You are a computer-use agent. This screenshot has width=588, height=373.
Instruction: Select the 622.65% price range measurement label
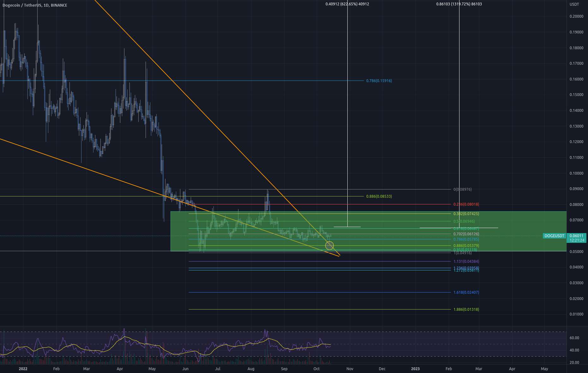347,4
